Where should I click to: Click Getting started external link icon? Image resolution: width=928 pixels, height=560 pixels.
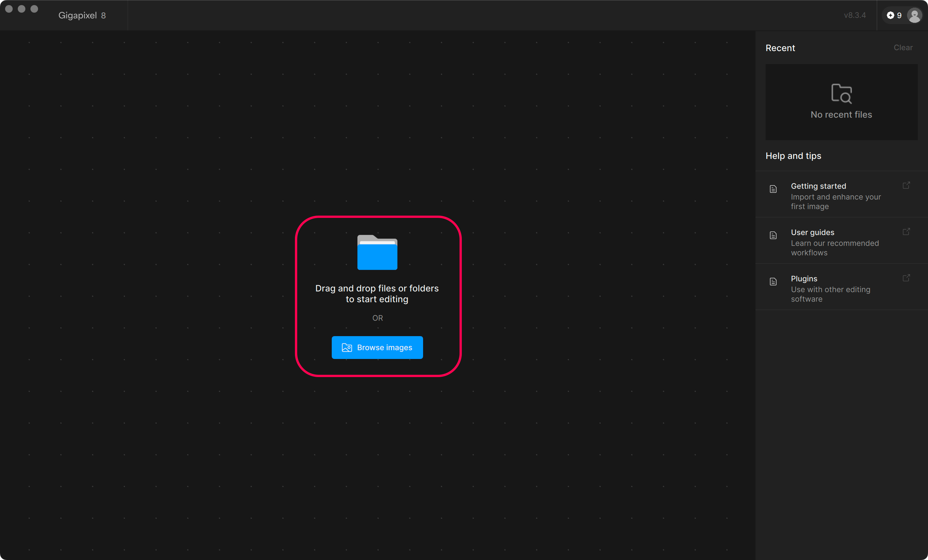pyautogui.click(x=906, y=185)
